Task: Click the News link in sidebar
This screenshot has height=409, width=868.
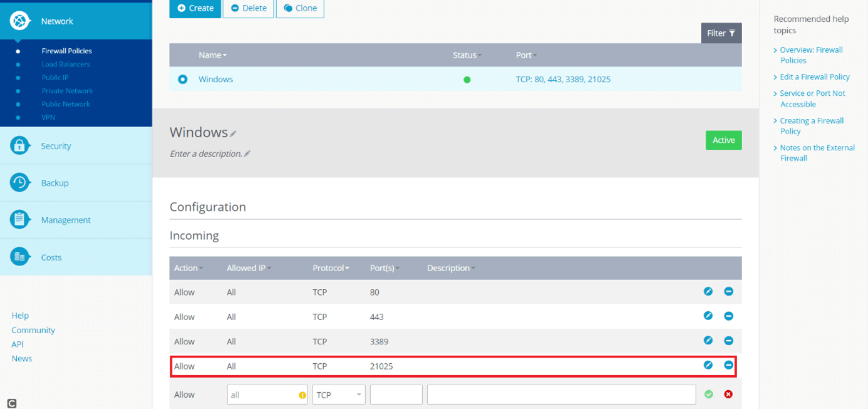Action: point(21,359)
